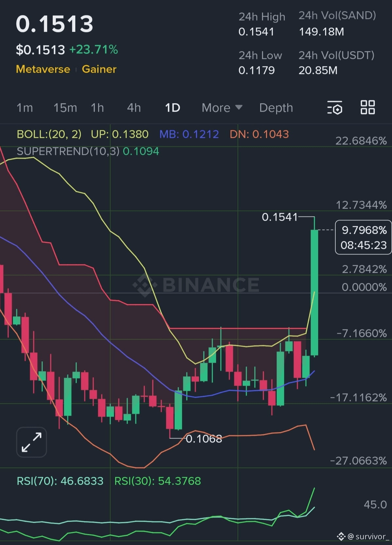This screenshot has height=545, width=392.
Task: Open the More timeframes dropdown
Action: click(x=222, y=108)
